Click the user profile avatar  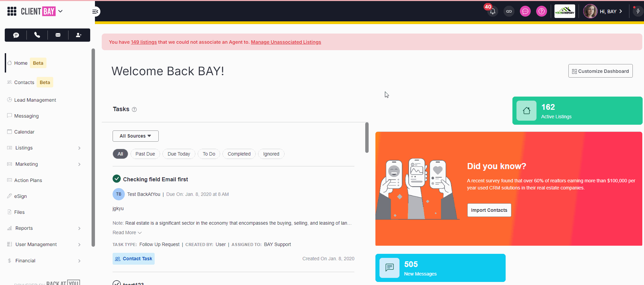tap(590, 11)
